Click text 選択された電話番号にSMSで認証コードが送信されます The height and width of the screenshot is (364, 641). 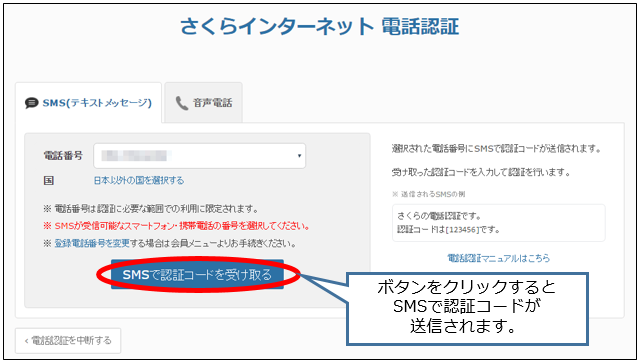496,149
